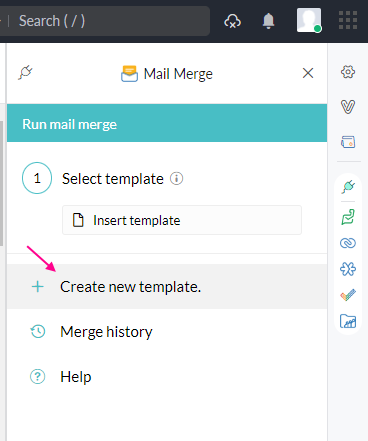
Task: Click the Insert template button
Action: click(x=182, y=220)
